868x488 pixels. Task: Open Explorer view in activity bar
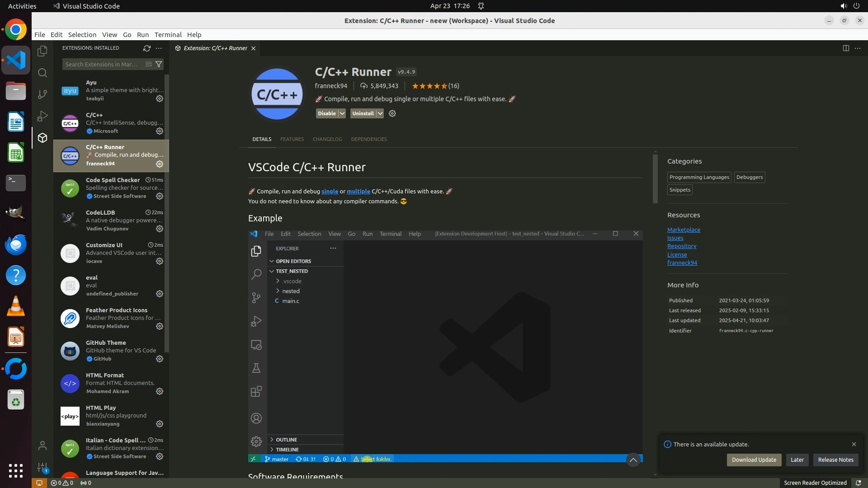[42, 51]
